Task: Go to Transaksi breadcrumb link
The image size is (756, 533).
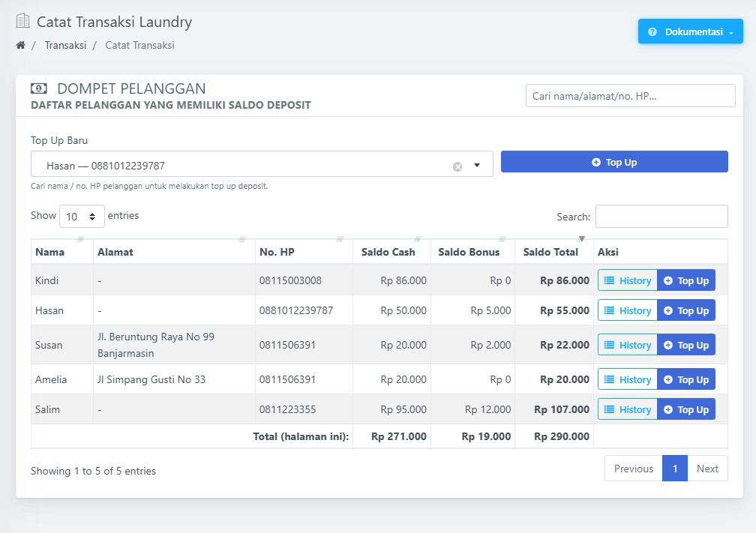Action: coord(65,45)
